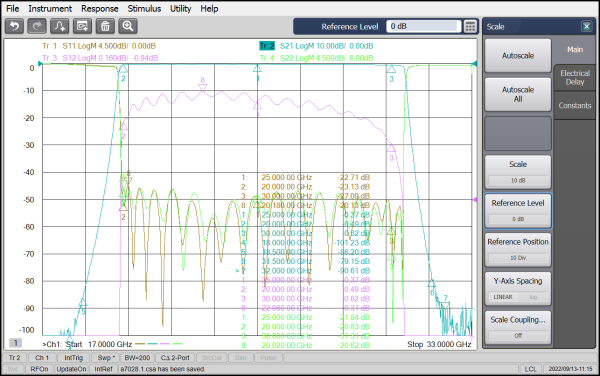Select the Tr 2 S21 trace label

point(316,46)
